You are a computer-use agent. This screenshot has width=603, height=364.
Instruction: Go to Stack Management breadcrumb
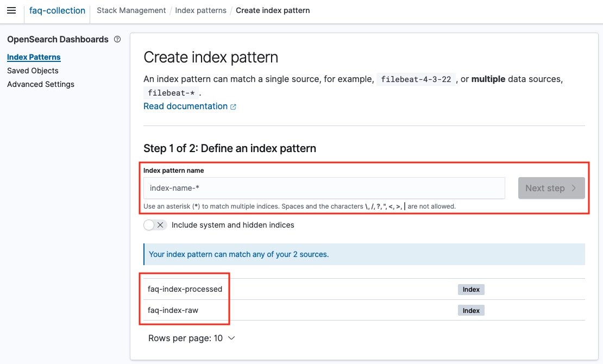click(131, 10)
